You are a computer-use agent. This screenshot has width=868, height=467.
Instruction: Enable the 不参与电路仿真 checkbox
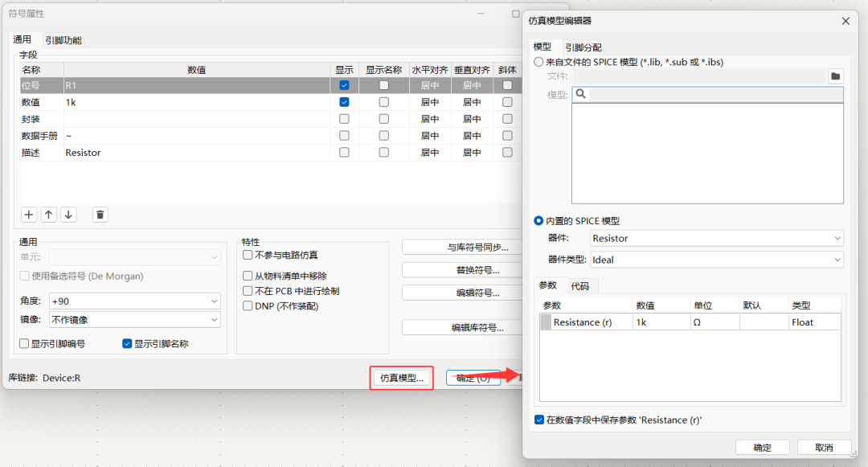pyautogui.click(x=248, y=256)
